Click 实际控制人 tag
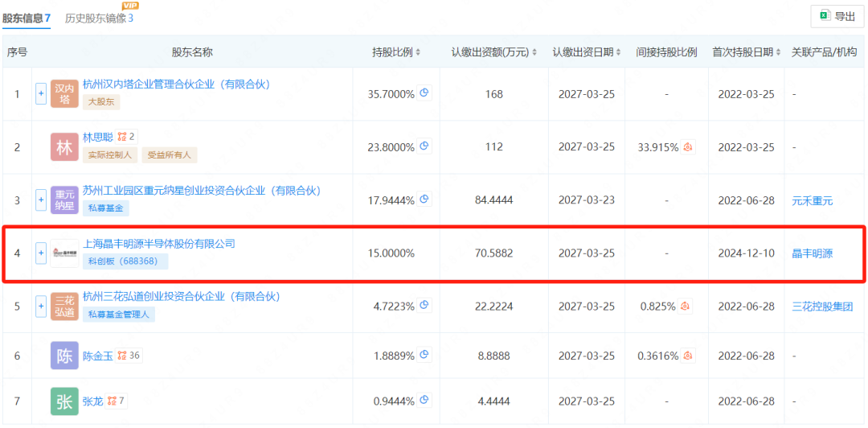Screen dimensions: 868x428 (x=110, y=155)
